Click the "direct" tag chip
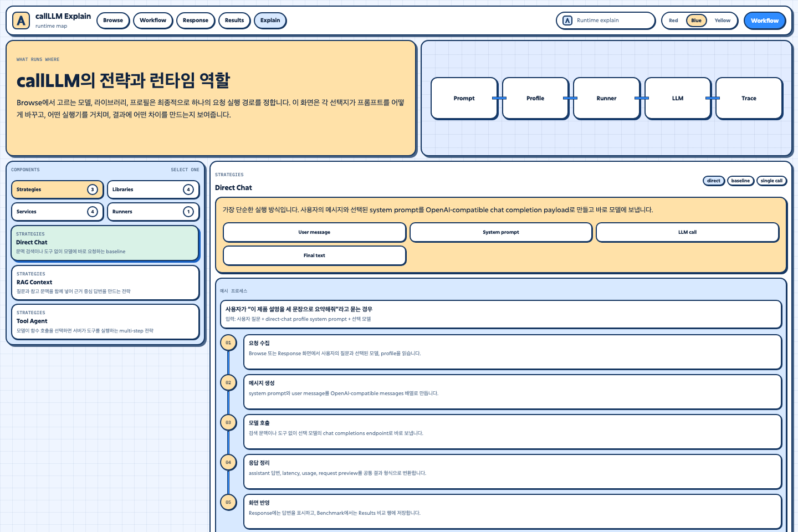The height and width of the screenshot is (532, 798). 714,181
